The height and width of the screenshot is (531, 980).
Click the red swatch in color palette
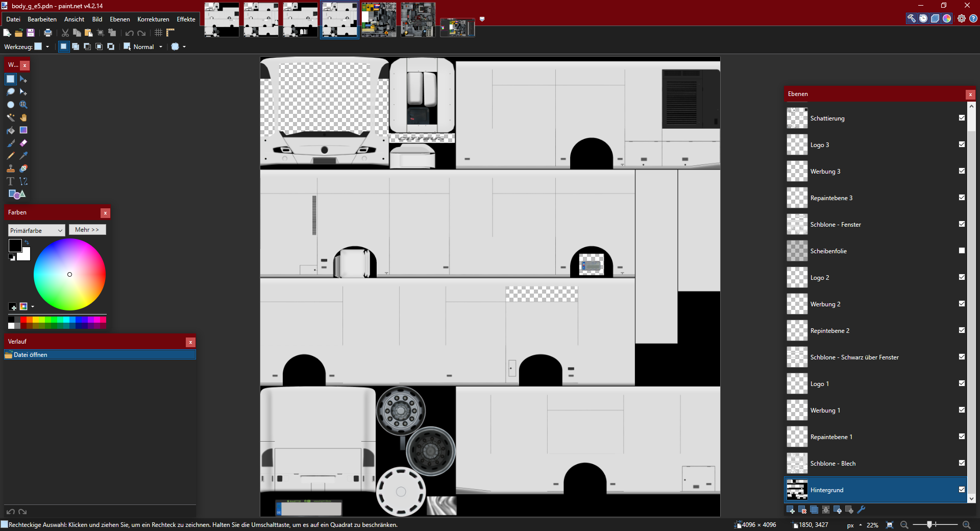click(23, 320)
